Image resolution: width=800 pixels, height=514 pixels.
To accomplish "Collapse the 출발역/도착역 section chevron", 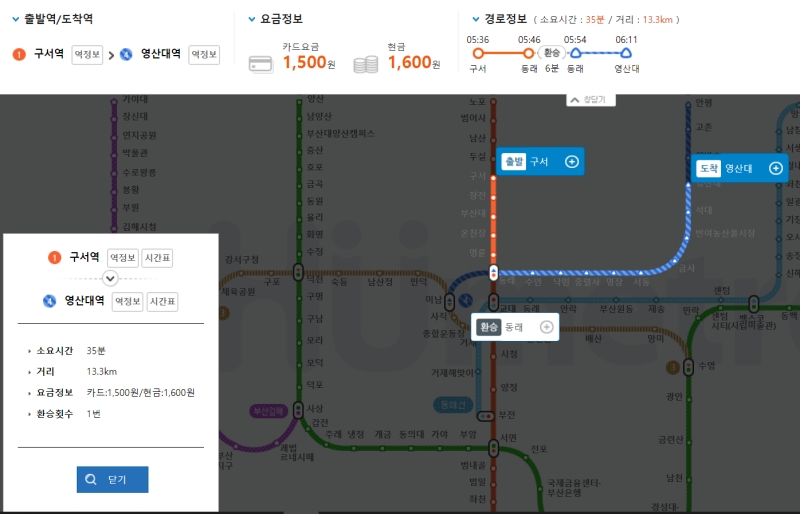I will (16, 19).
